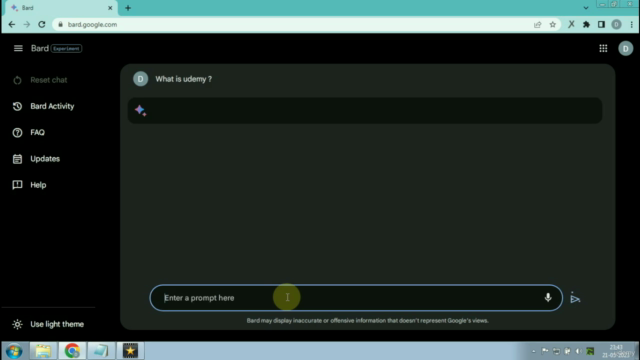640x360 pixels.
Task: Expand the tab search dropdown arrow
Action: point(586,8)
